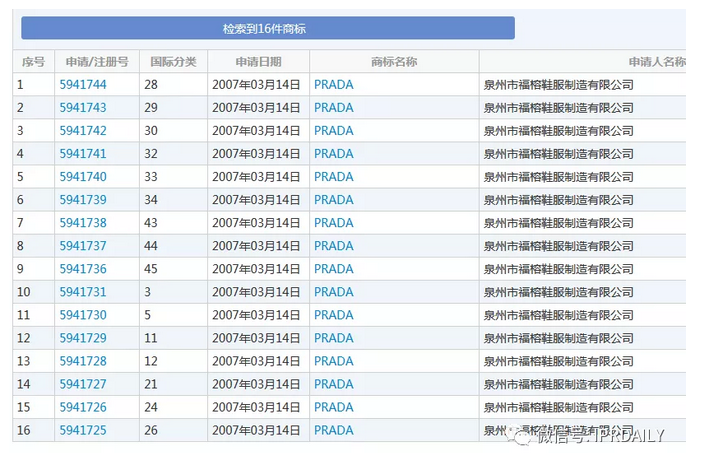Open registration number 5941742 link
The image size is (702, 453).
coord(83,131)
